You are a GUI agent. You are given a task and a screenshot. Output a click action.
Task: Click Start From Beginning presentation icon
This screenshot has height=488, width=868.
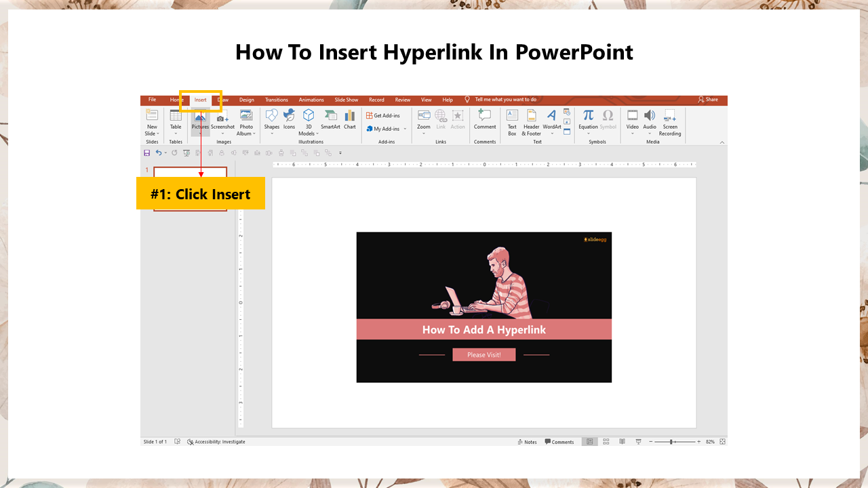pos(186,153)
